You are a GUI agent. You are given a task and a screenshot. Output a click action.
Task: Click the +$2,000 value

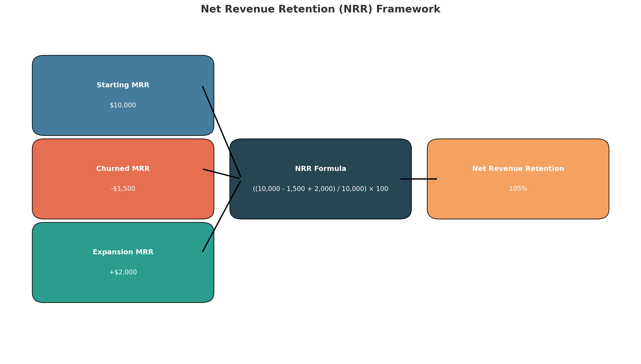[123, 272]
